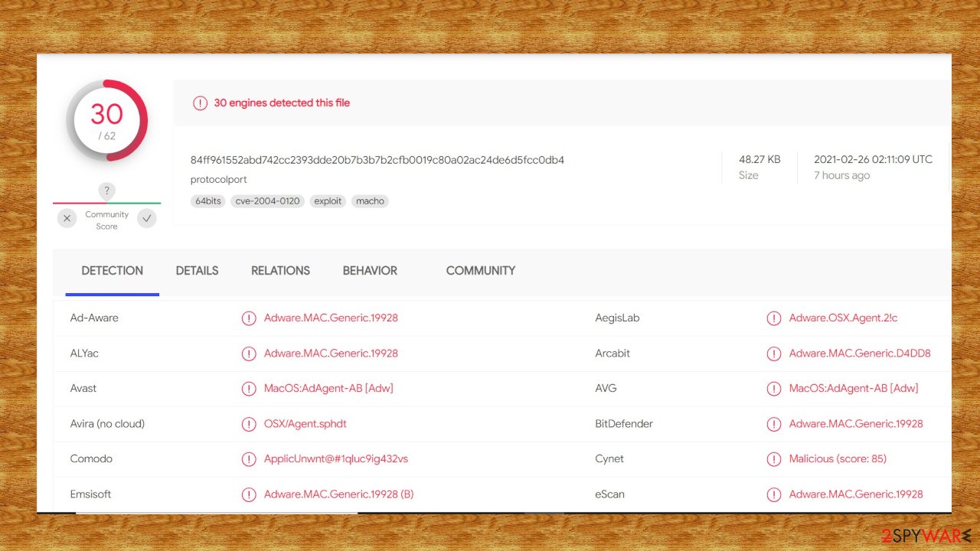
Task: Click the 30/62 detection score gauge
Action: (x=106, y=121)
